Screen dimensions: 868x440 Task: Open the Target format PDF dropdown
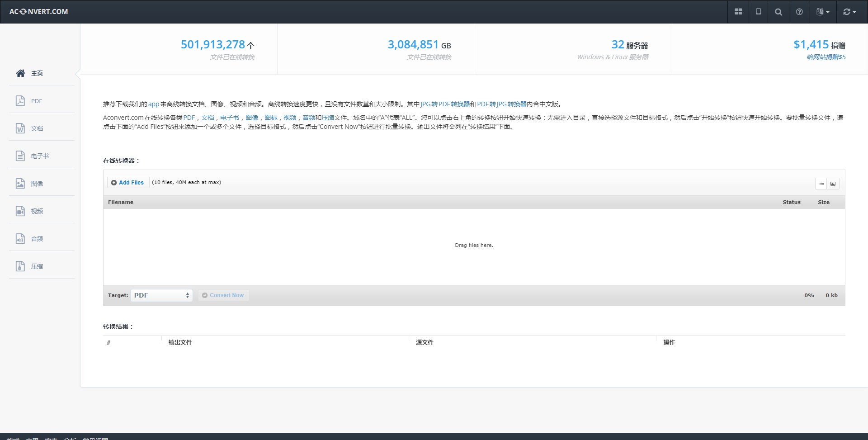(x=161, y=295)
